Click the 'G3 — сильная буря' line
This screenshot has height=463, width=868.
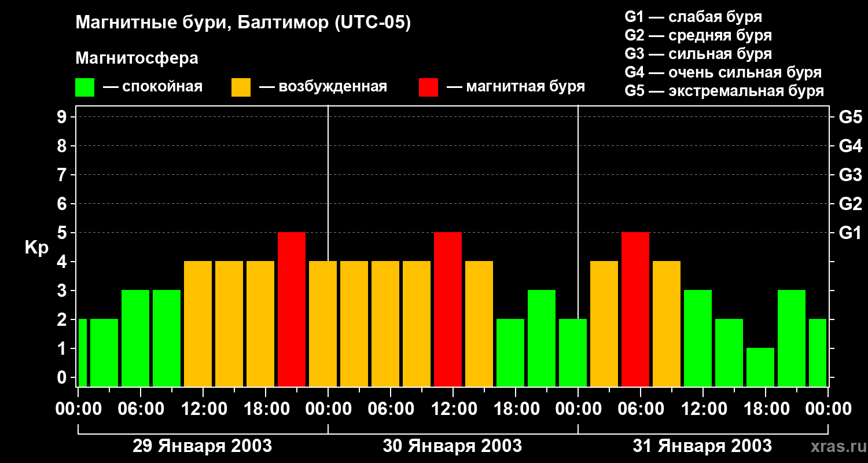click(x=698, y=54)
